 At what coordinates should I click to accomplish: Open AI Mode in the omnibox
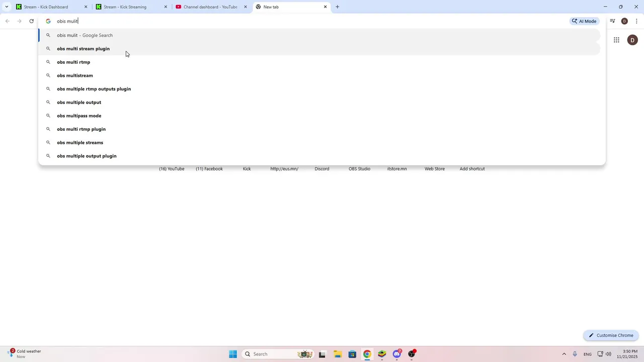584,21
